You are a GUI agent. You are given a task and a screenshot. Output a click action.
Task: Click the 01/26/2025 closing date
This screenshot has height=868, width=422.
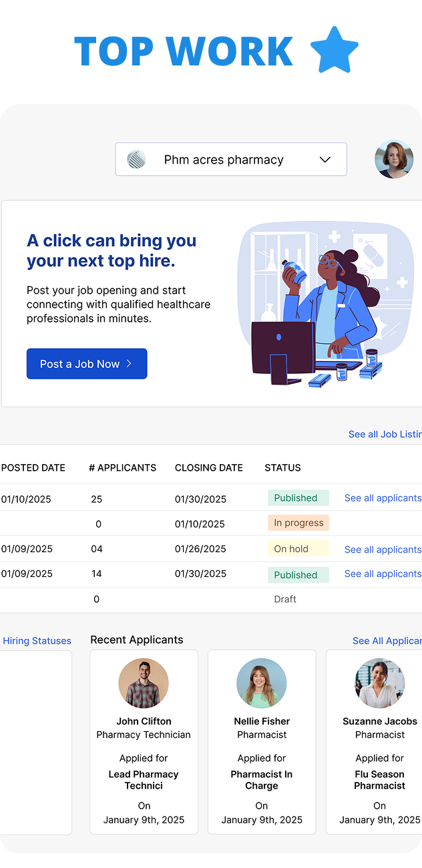click(200, 549)
